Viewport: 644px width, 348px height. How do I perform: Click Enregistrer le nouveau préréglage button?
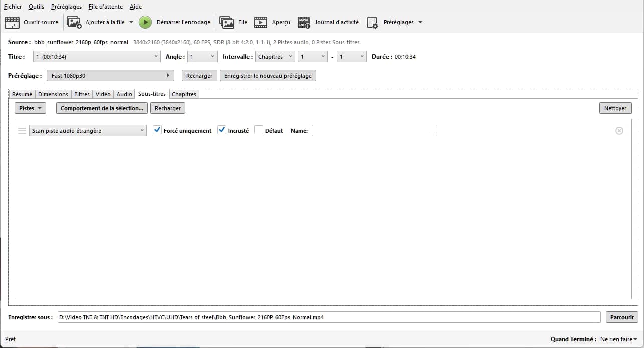click(268, 76)
